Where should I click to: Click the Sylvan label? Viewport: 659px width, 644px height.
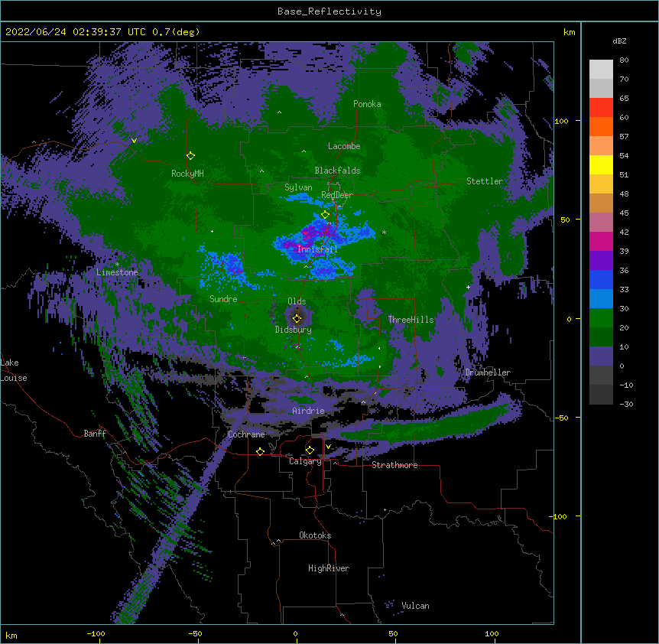298,187
